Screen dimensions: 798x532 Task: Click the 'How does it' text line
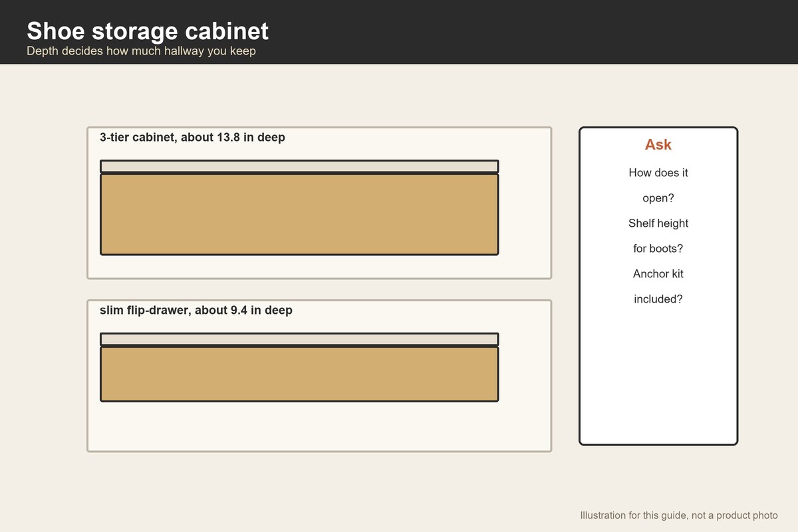(x=658, y=173)
